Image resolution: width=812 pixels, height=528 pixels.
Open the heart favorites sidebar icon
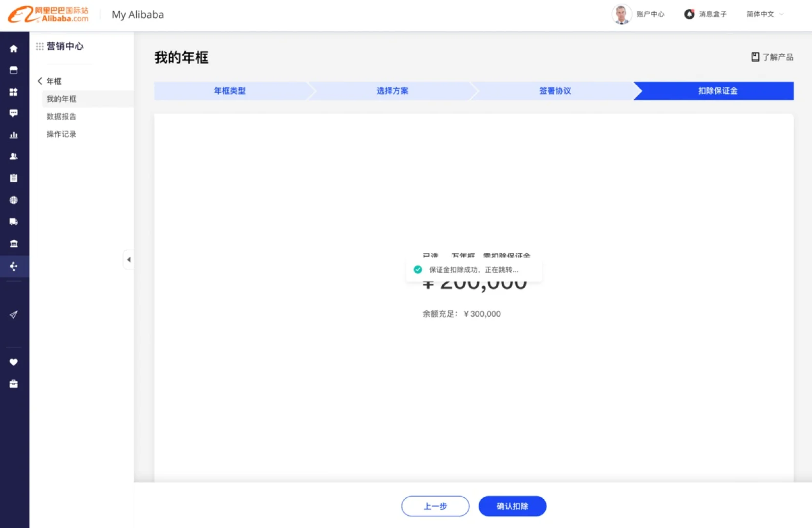pyautogui.click(x=14, y=362)
